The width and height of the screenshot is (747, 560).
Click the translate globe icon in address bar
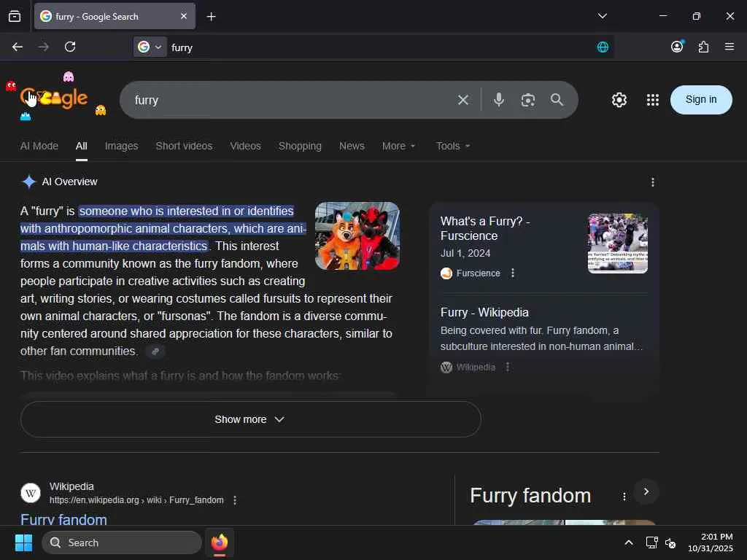[603, 47]
